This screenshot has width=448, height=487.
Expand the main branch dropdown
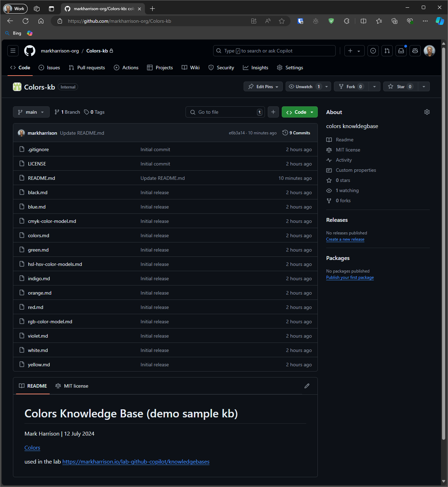[x=31, y=112]
